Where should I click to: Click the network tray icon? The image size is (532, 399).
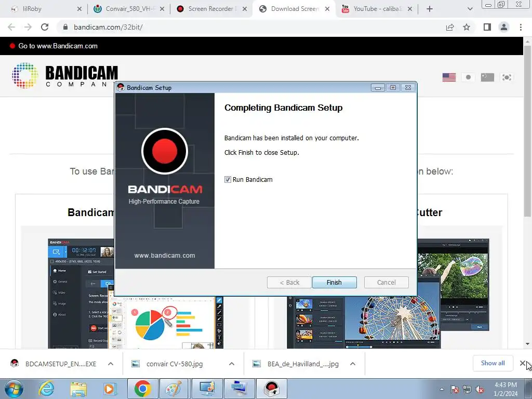(x=467, y=390)
